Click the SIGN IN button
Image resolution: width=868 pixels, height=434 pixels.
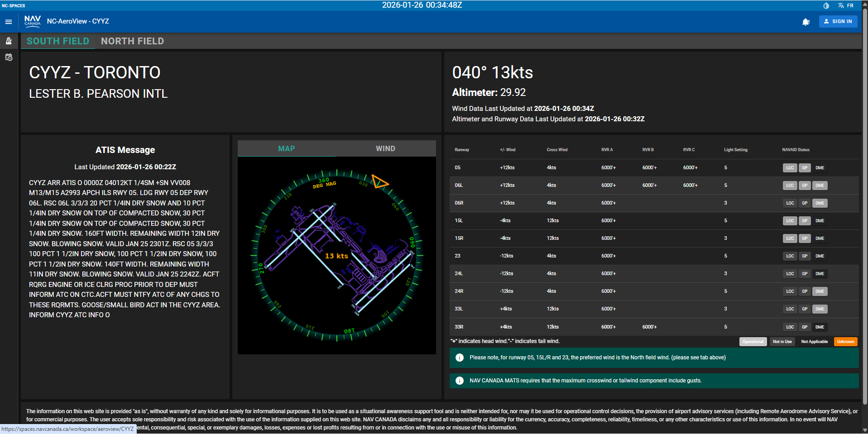(x=838, y=21)
